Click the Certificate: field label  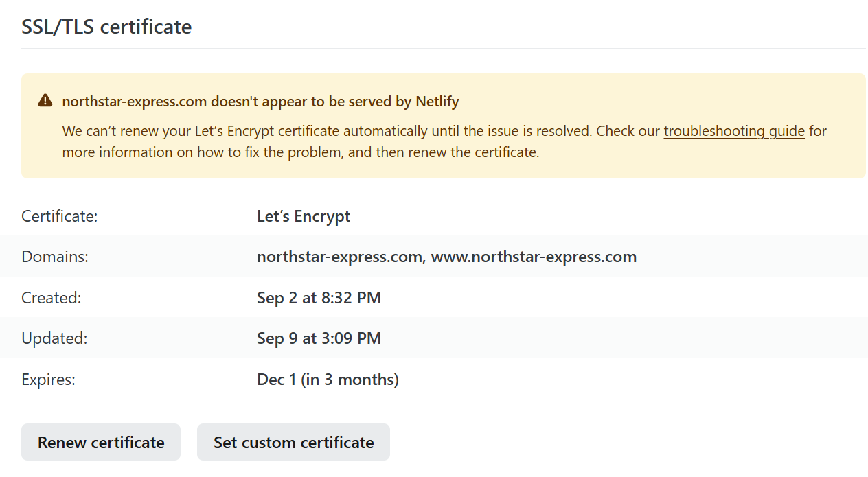(60, 216)
